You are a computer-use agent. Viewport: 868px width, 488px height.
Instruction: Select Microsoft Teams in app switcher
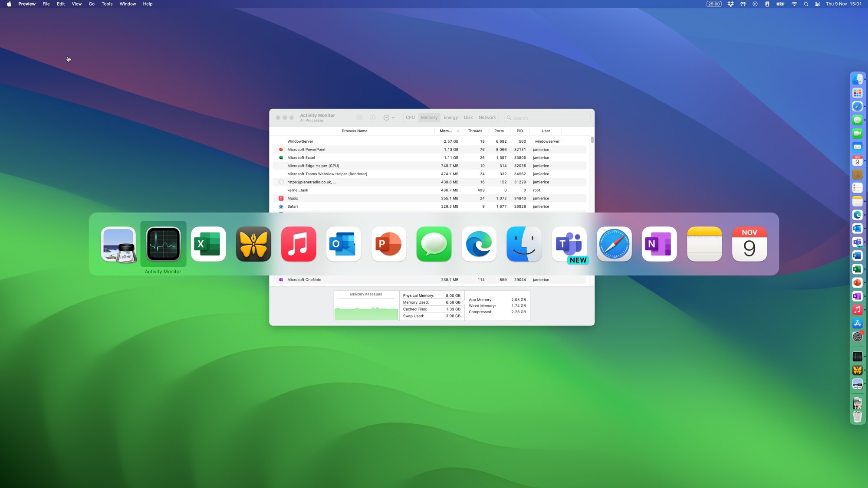[x=569, y=244]
